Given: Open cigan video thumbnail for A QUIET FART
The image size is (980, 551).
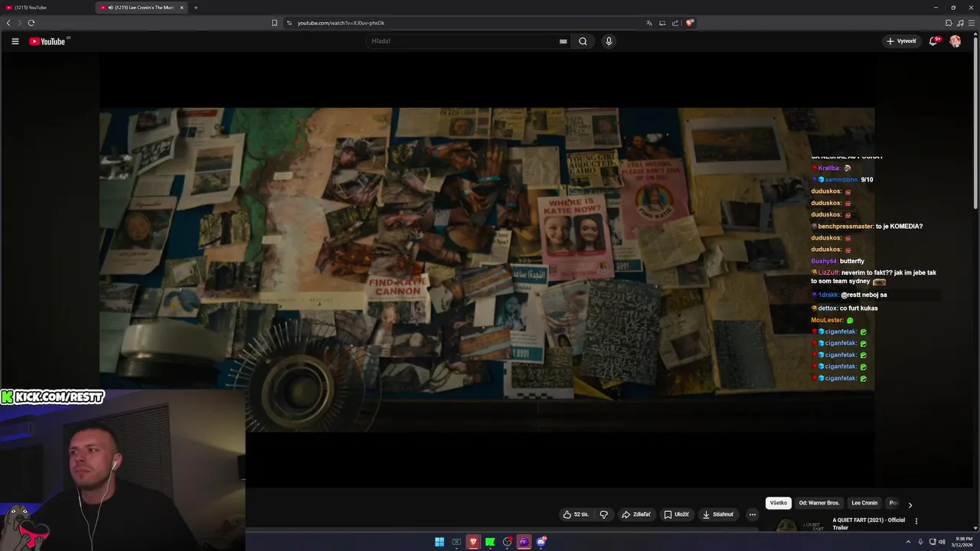Looking at the screenshot, I should pos(796,524).
